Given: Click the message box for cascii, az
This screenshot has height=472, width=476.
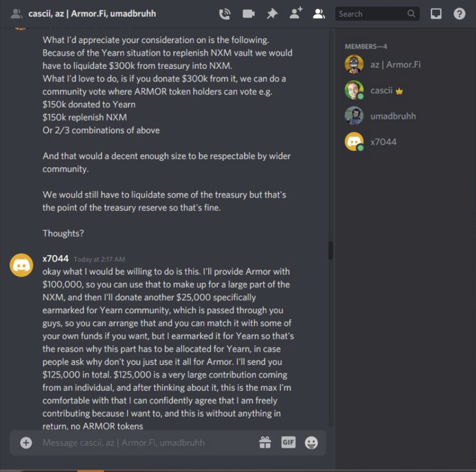Looking at the screenshot, I should coord(147,443).
